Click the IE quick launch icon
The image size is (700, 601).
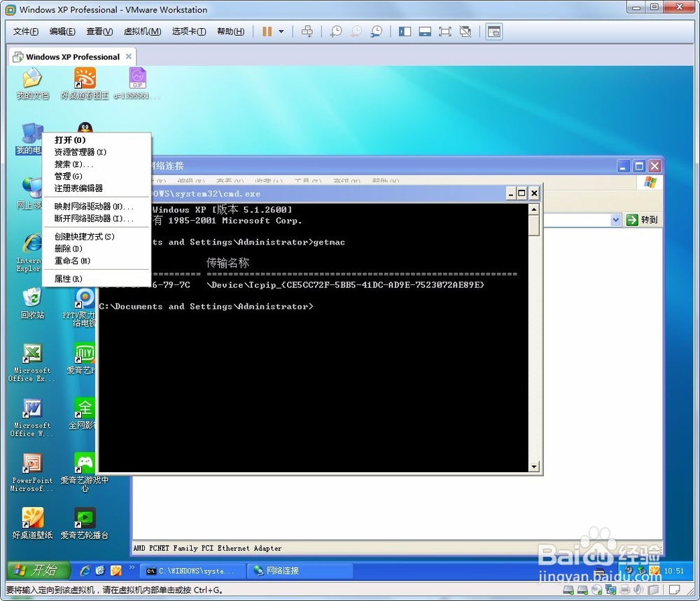(85, 570)
